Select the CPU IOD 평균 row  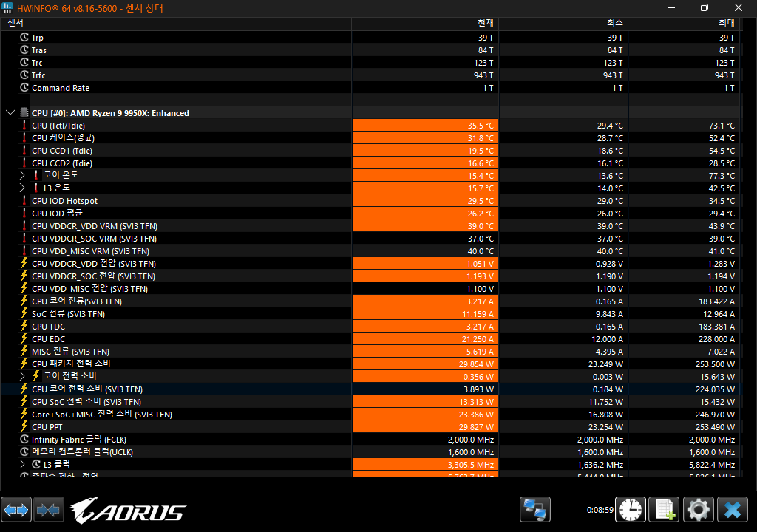tap(370, 213)
